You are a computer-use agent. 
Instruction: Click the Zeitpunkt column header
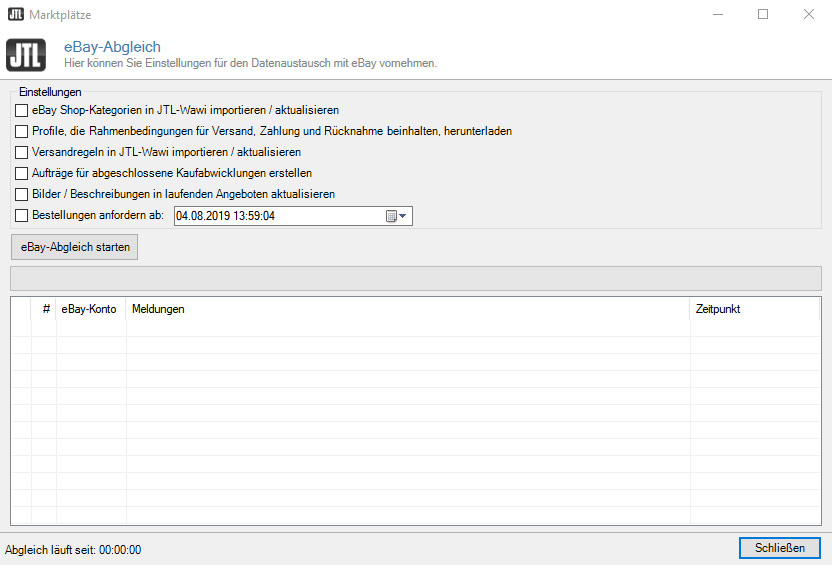[x=755, y=309]
